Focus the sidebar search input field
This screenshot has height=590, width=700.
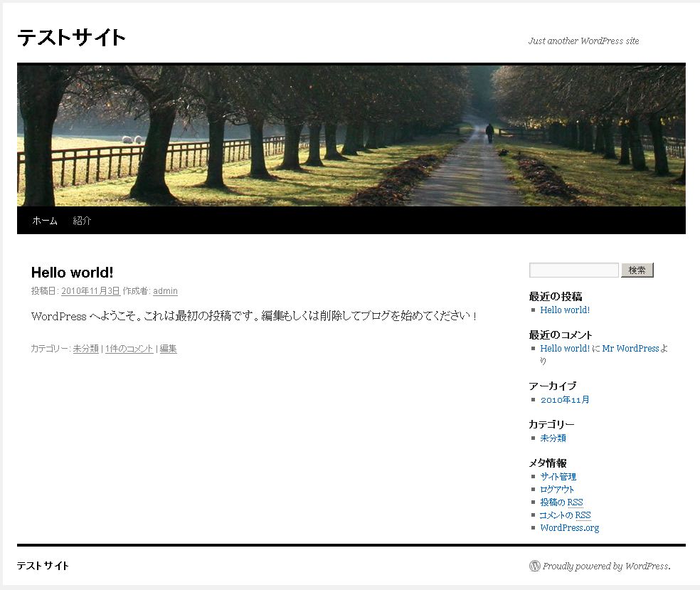[573, 270]
